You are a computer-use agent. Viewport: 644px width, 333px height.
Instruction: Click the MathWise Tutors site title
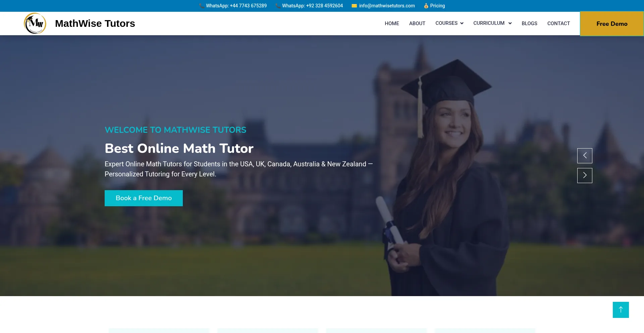pyautogui.click(x=95, y=23)
